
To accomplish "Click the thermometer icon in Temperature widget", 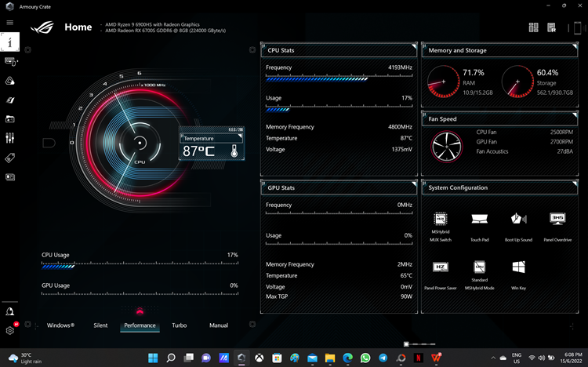I will click(234, 151).
